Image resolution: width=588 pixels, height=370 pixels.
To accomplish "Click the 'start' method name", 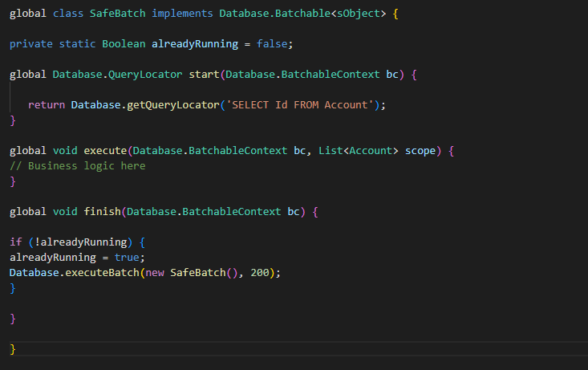I will tap(204, 75).
